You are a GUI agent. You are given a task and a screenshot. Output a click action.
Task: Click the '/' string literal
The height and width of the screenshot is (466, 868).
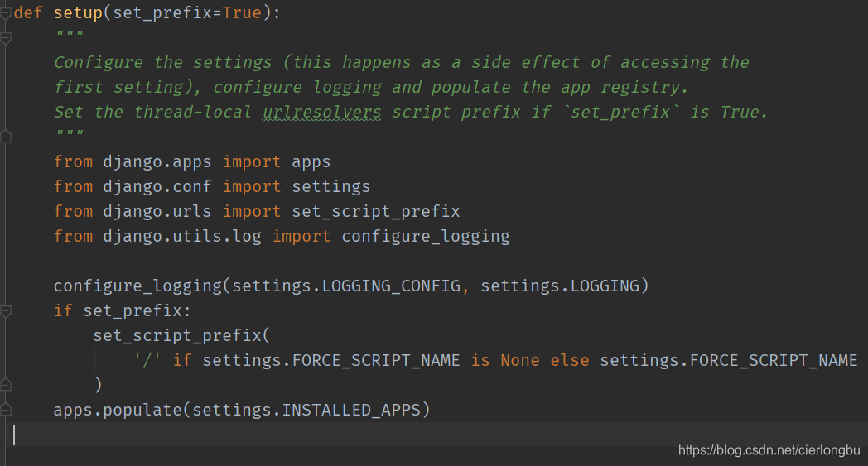tap(147, 360)
